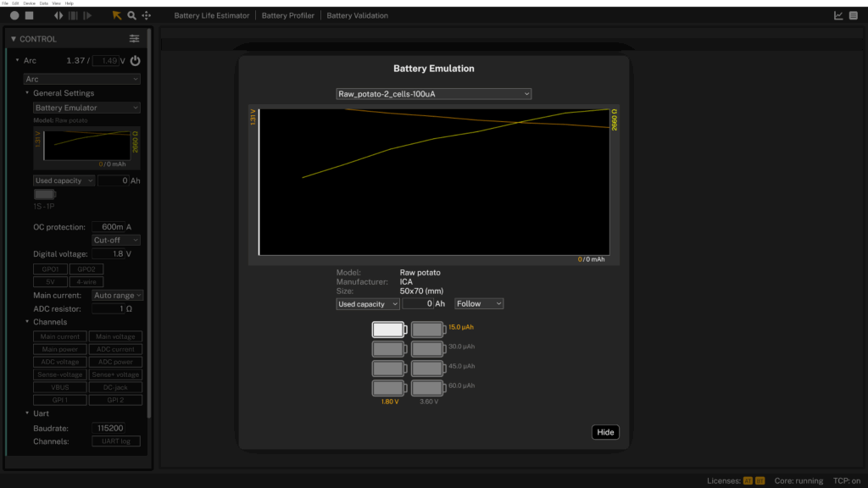Image resolution: width=868 pixels, height=488 pixels.
Task: Click the stop square button
Action: 30,15
